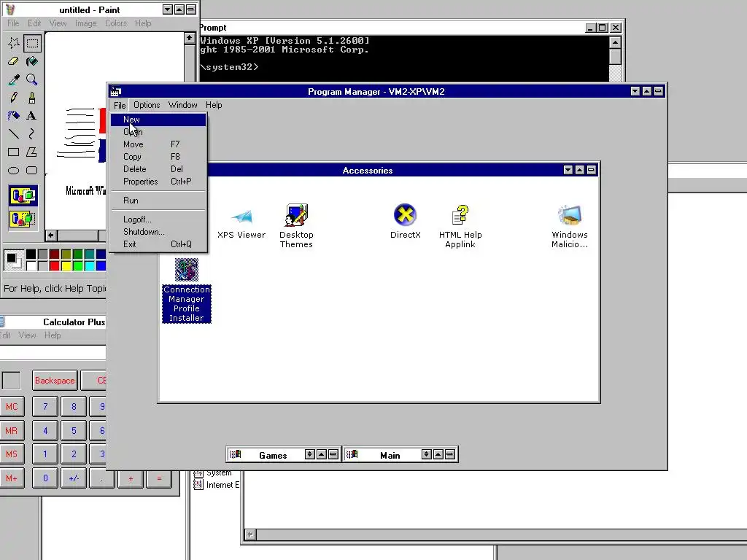The image size is (747, 560).
Task: Choose the Fill With Color bucket tool
Action: tap(32, 61)
